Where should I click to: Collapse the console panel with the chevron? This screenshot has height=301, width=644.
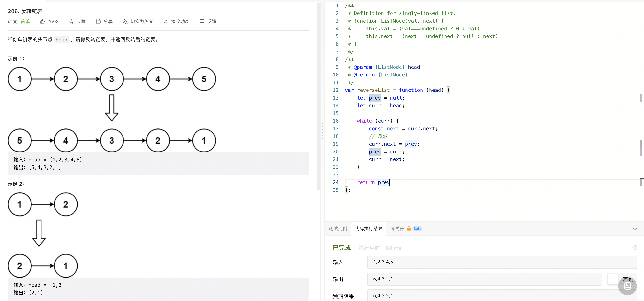click(x=635, y=229)
